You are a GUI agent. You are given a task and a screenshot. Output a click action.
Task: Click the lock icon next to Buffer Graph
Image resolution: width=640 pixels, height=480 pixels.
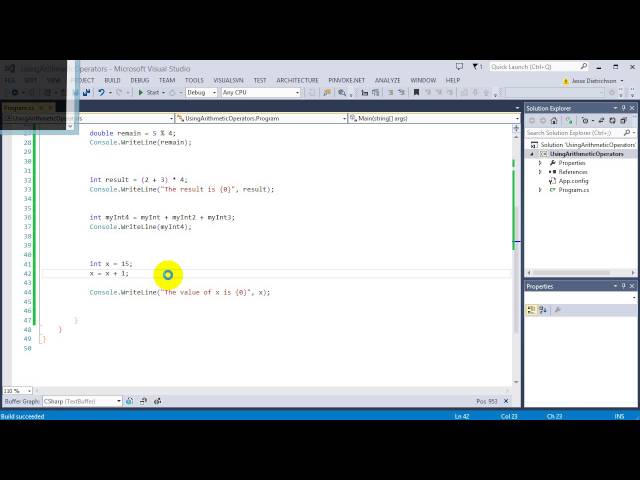pyautogui.click(x=129, y=402)
